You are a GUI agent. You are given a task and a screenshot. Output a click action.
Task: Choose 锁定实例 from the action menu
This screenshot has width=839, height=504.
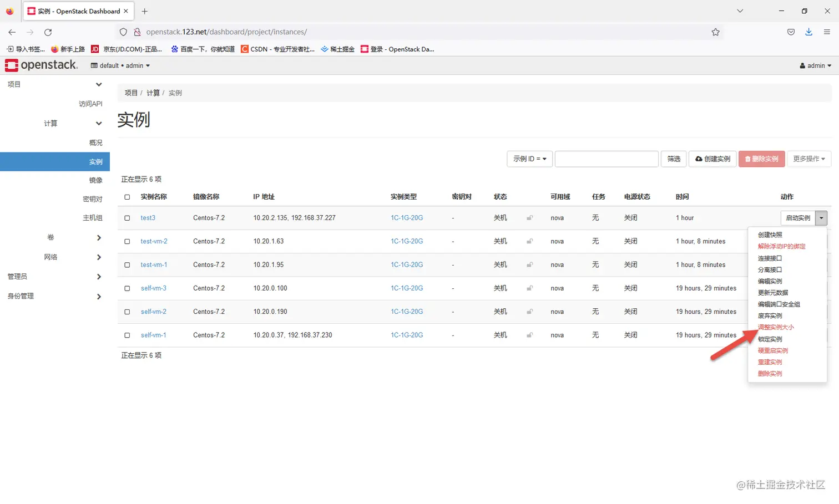(x=770, y=339)
